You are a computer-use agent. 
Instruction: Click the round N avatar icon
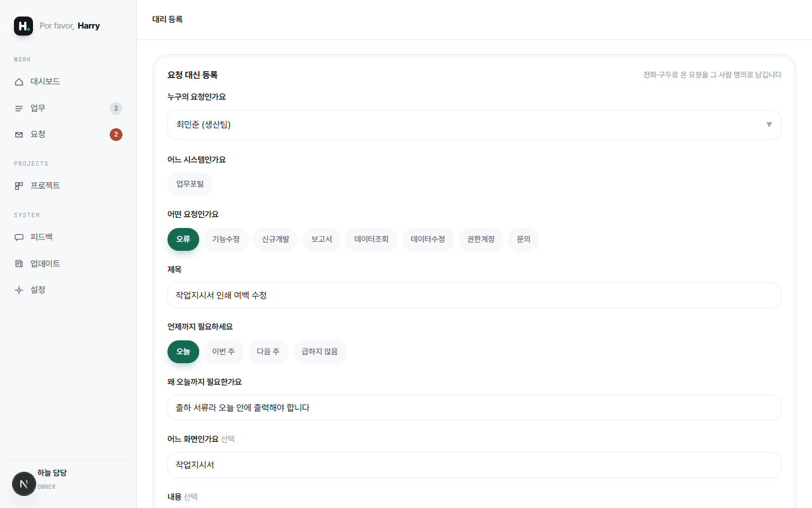24,484
